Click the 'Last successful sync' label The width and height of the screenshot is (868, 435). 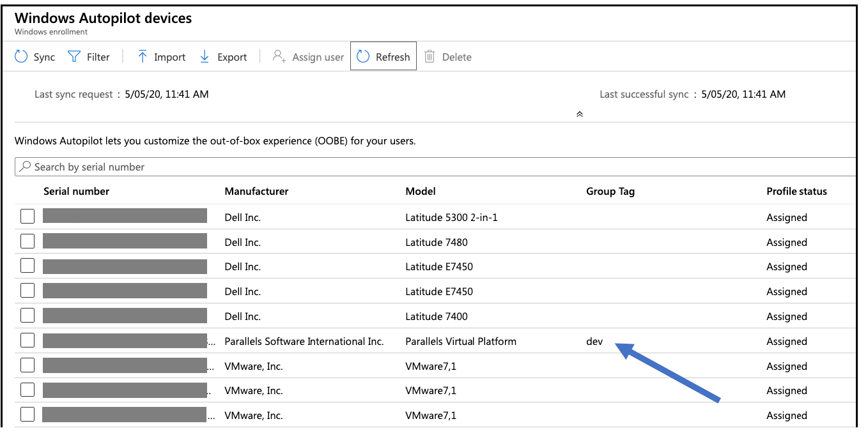644,95
